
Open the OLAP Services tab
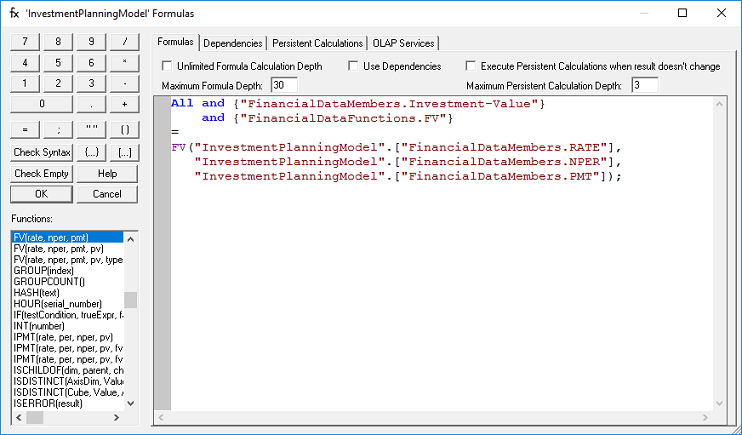point(403,43)
